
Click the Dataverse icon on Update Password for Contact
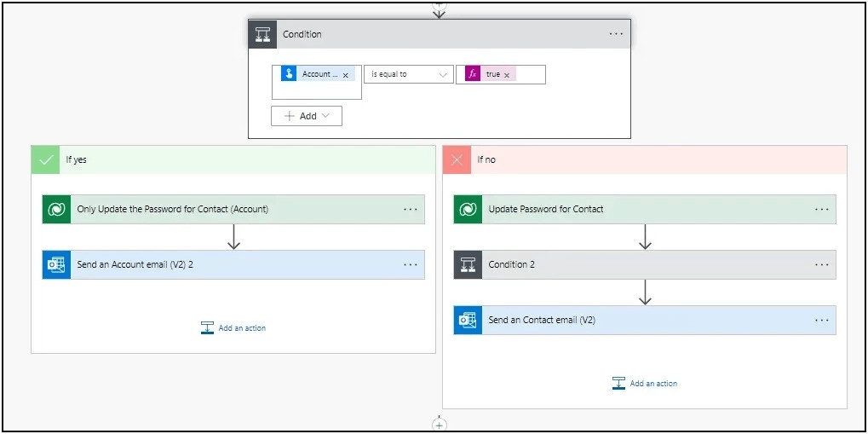coord(468,210)
